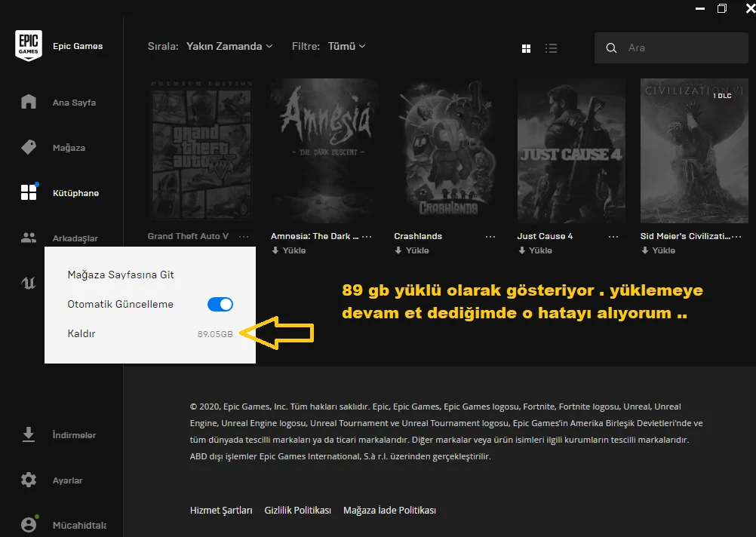Click Yükle under Sid Meier's Civilization
The height and width of the screenshot is (537, 756).
point(663,250)
